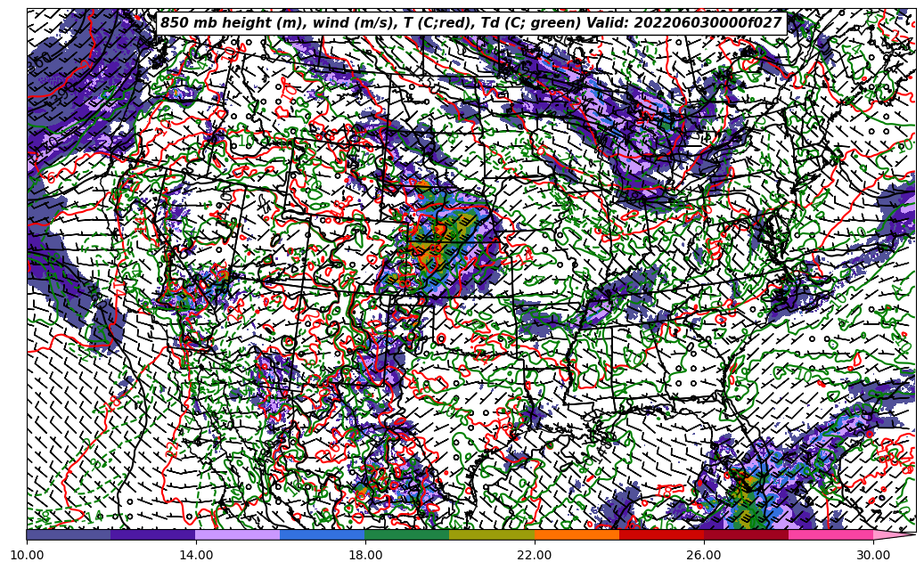Select the pink colorbar segment before 30.00
The height and width of the screenshot is (570, 924).
tap(831, 534)
